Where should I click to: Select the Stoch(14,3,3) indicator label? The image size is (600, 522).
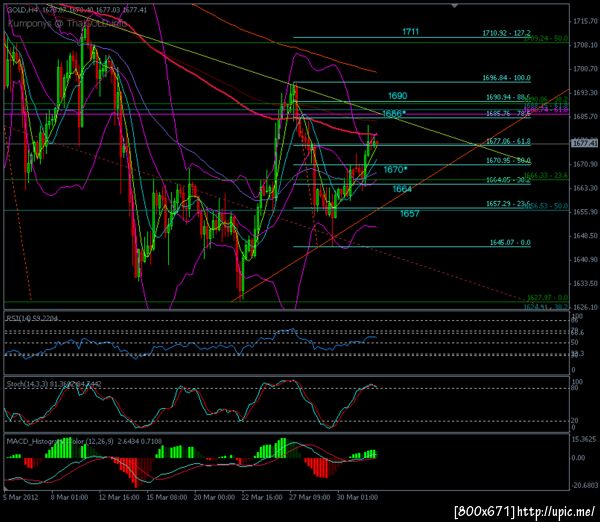coord(54,384)
